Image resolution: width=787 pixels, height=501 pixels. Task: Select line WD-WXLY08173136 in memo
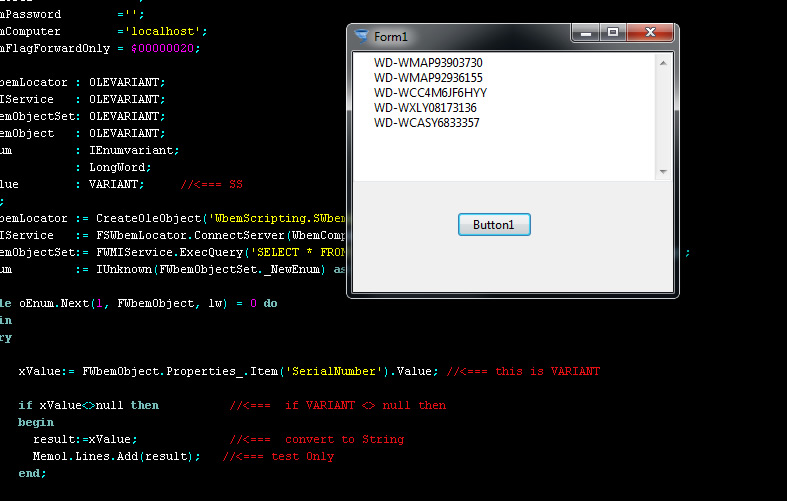[x=425, y=108]
